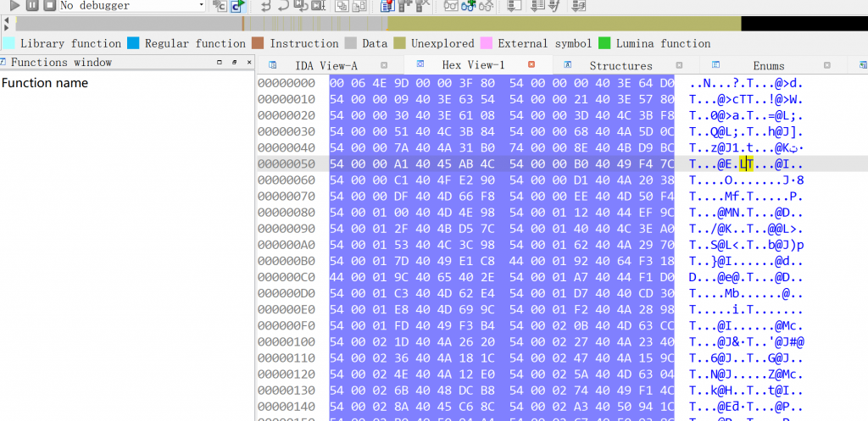
Task: Close the Hex View-1 tab
Action: coord(531,64)
